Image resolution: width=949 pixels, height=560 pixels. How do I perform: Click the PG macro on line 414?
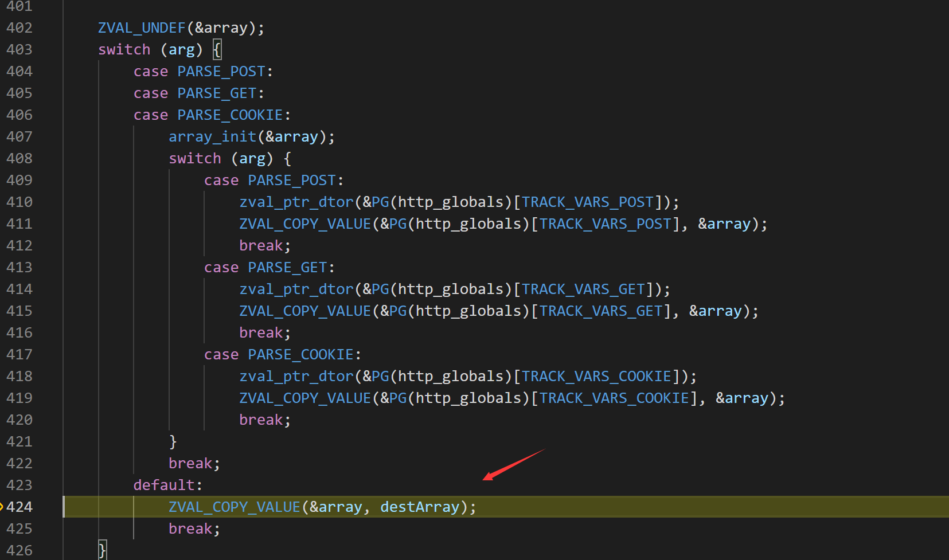380,289
